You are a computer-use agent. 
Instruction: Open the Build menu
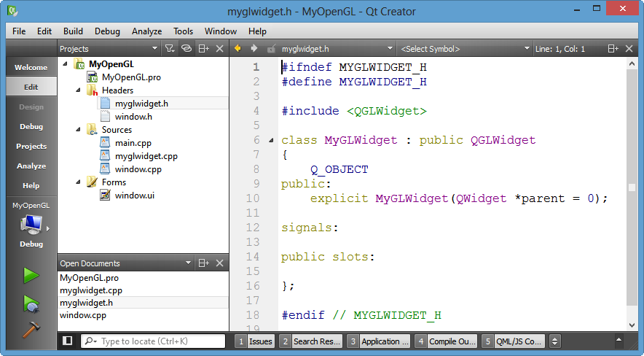73,31
